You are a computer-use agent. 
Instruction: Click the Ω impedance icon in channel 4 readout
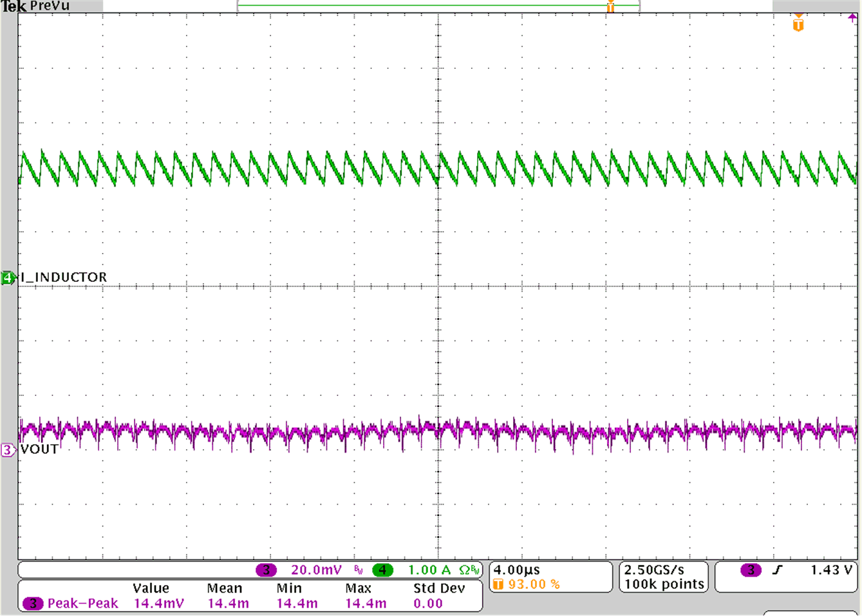[x=464, y=570]
